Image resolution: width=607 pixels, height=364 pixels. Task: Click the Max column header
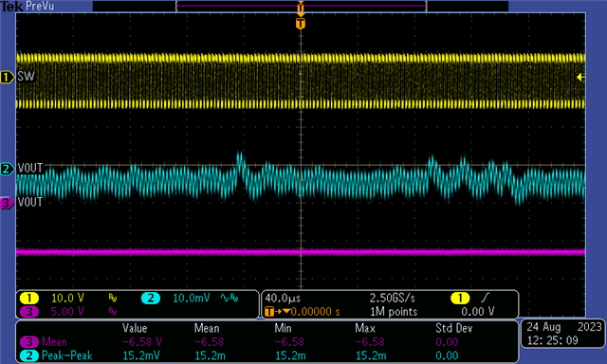tap(365, 328)
